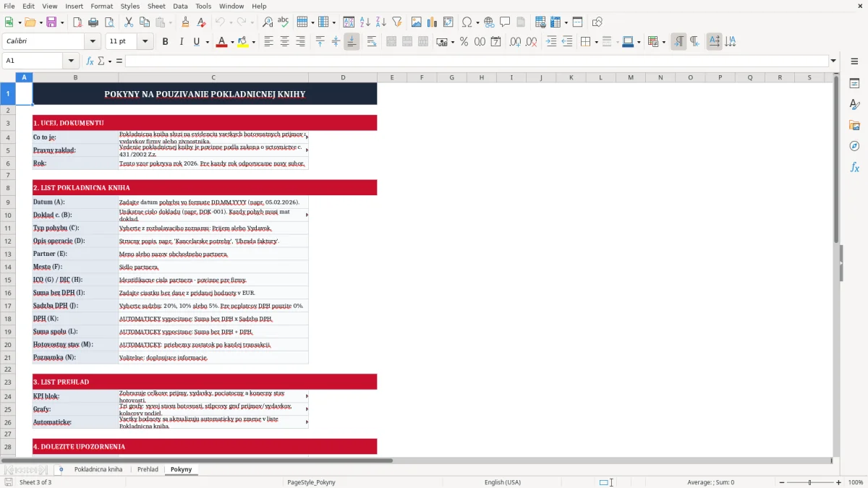The height and width of the screenshot is (488, 868).
Task: Open the Format menu
Action: (101, 6)
